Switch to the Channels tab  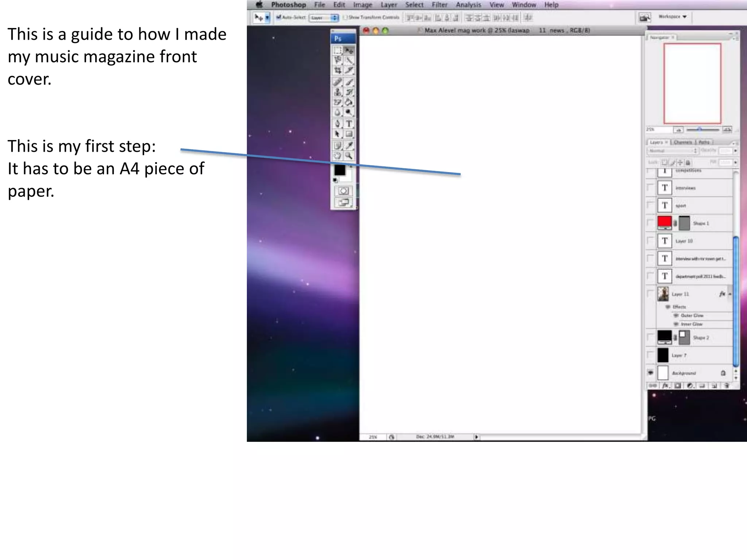pyautogui.click(x=682, y=142)
